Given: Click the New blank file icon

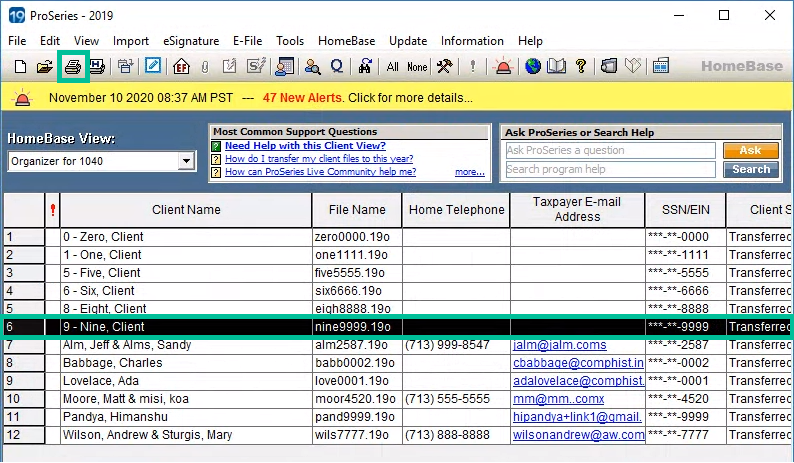Looking at the screenshot, I should tap(20, 66).
